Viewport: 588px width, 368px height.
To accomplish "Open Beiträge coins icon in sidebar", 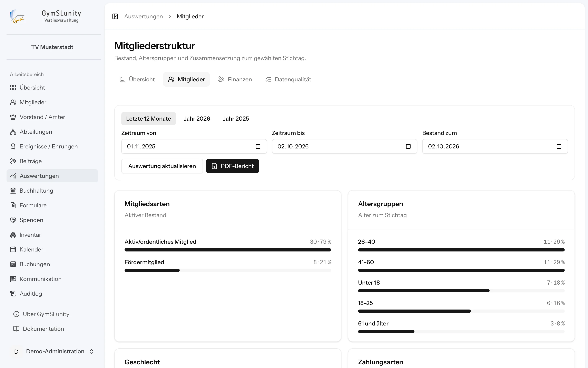I will click(13, 161).
